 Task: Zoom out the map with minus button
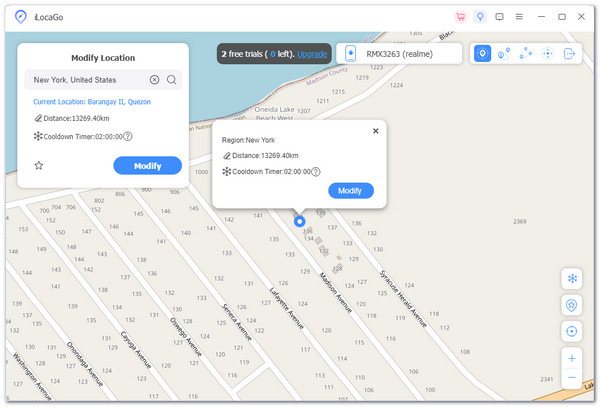(x=572, y=378)
